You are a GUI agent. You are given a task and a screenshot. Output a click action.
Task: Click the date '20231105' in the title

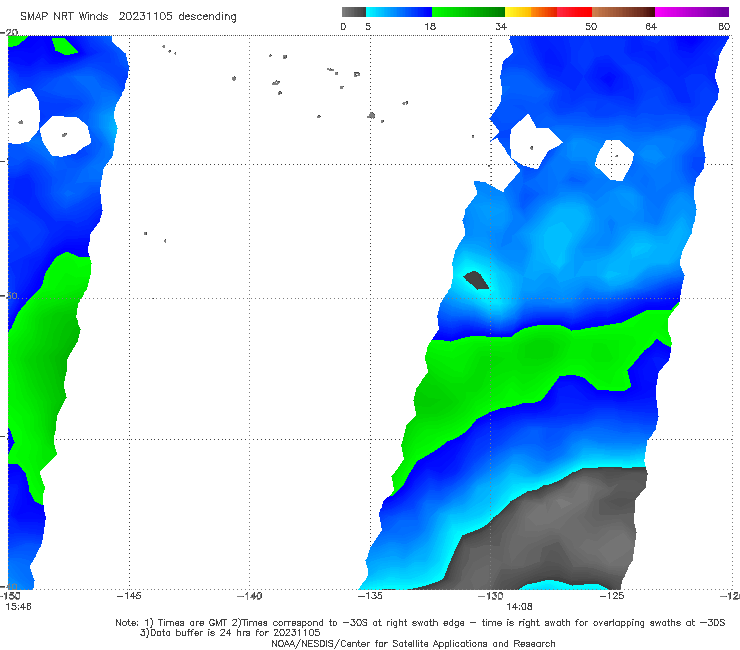[x=145, y=17]
